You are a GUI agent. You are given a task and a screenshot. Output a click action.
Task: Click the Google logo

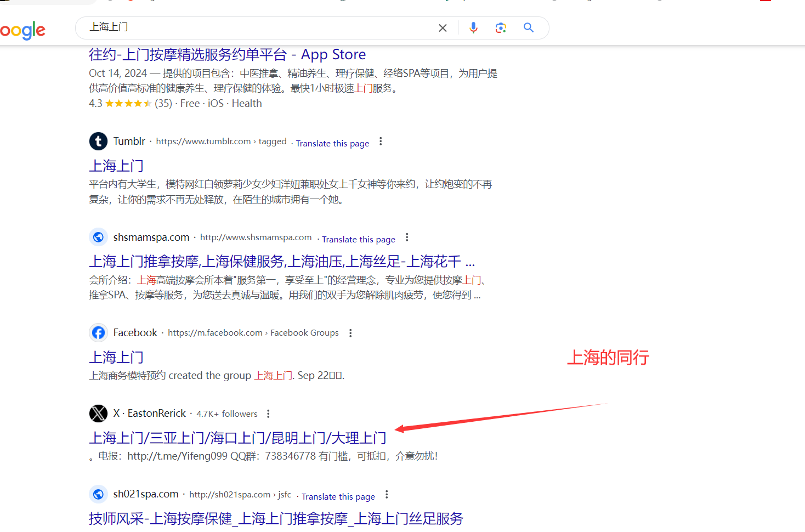click(22, 31)
